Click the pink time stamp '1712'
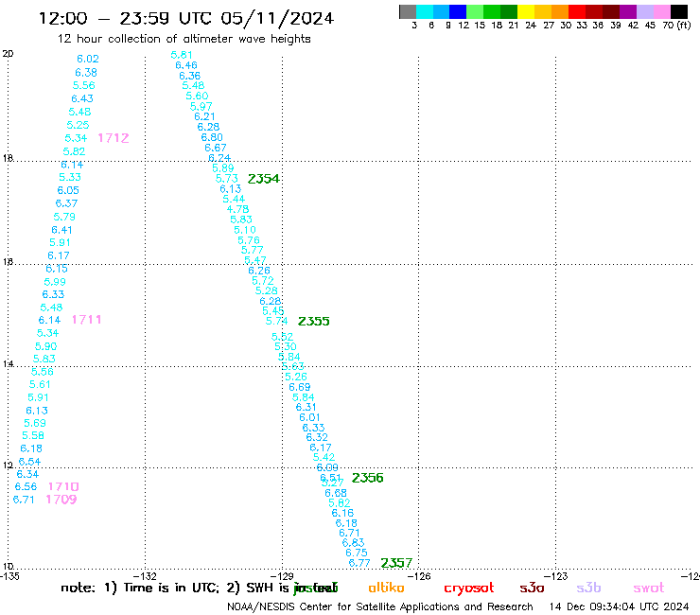 click(114, 138)
